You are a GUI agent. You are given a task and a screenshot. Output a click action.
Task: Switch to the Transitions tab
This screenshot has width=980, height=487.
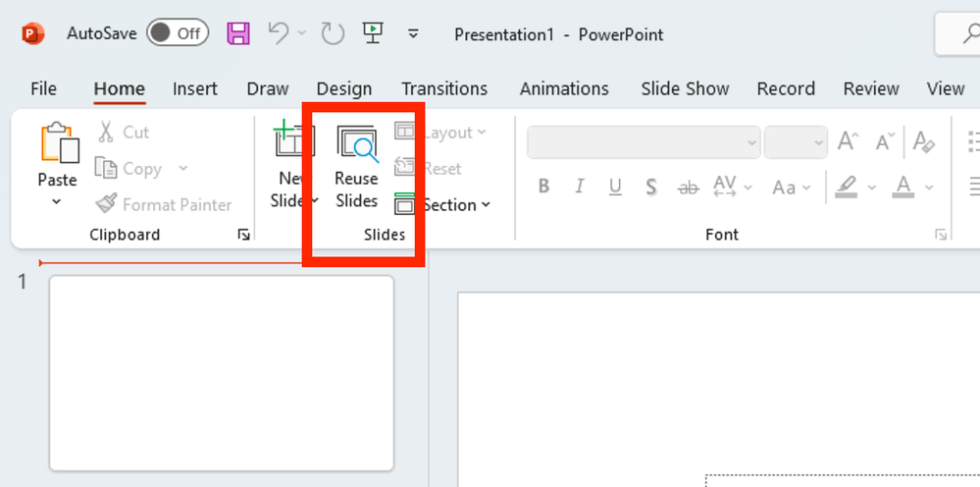444,88
